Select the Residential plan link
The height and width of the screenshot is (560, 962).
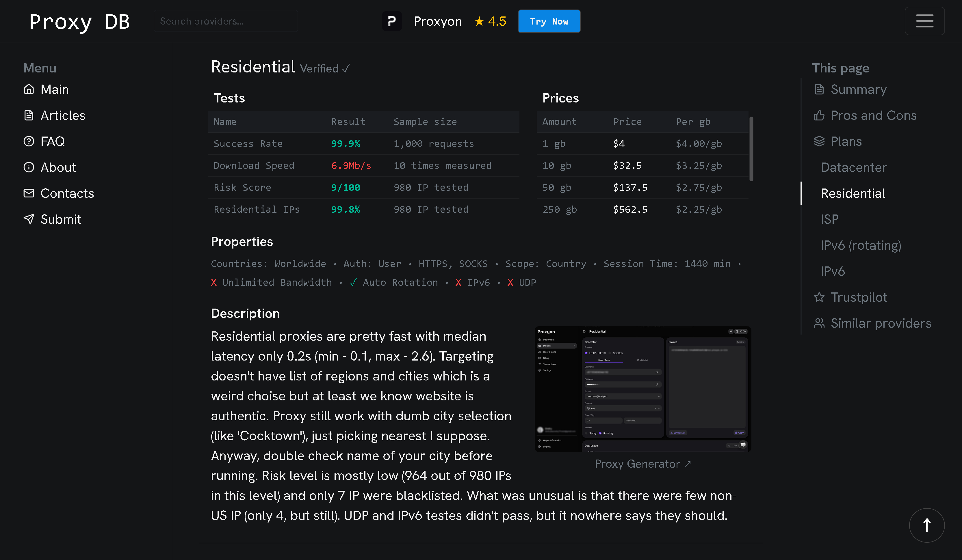pos(853,193)
